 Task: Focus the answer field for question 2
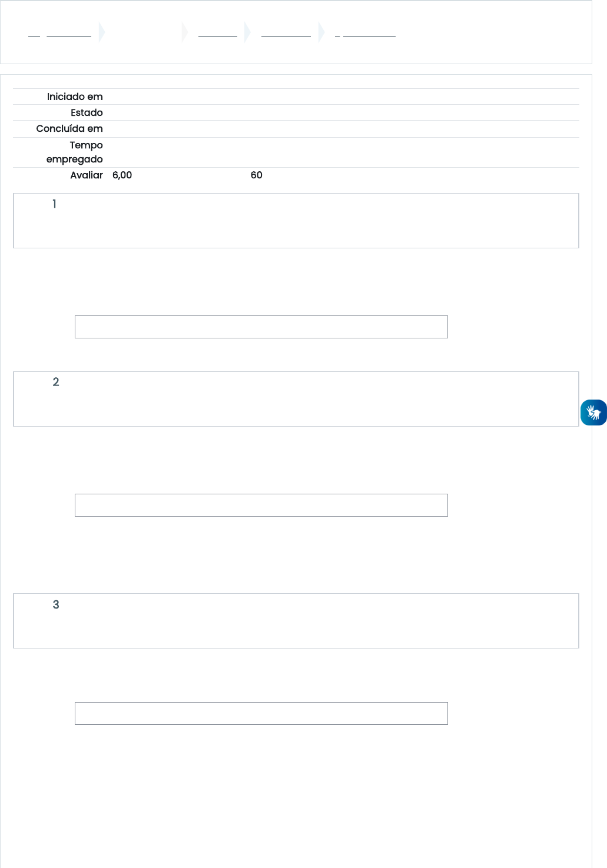[261, 505]
